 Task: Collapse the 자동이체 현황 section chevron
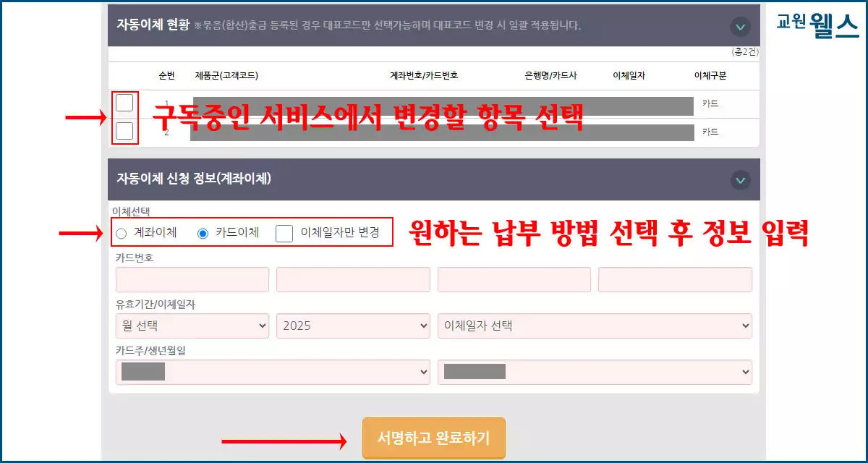pos(740,26)
